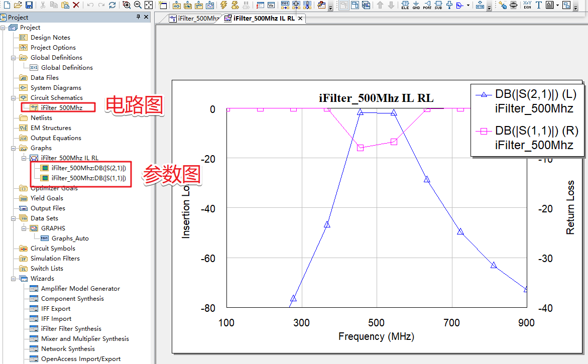Collapse the Global Definitions folder node
This screenshot has height=364, width=588.
[14, 58]
